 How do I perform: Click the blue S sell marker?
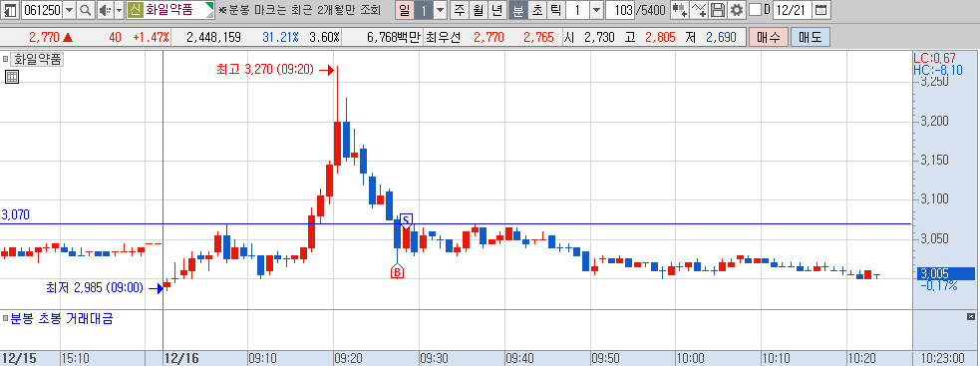pyautogui.click(x=406, y=220)
